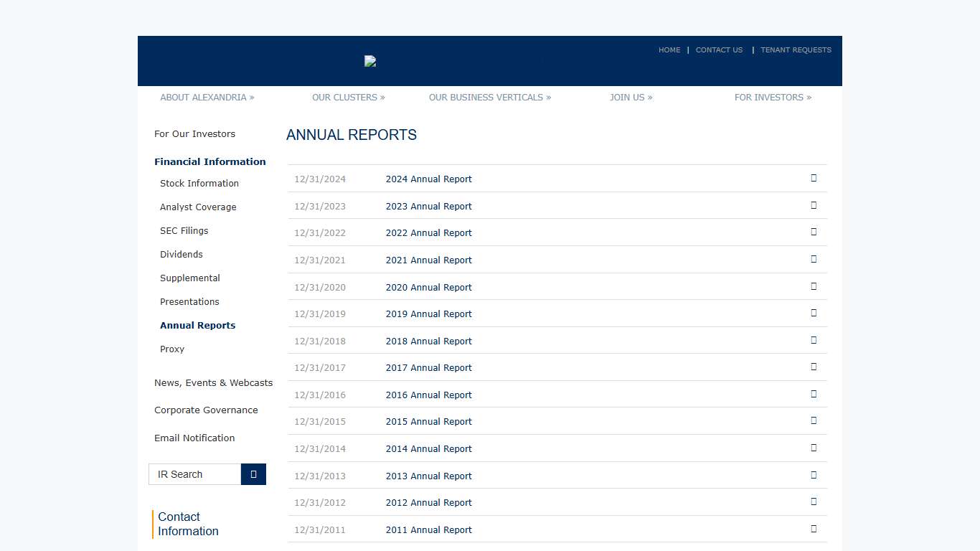Open the 2020 Annual Report document icon
Screen dimensions: 980x551
pyautogui.click(x=814, y=286)
